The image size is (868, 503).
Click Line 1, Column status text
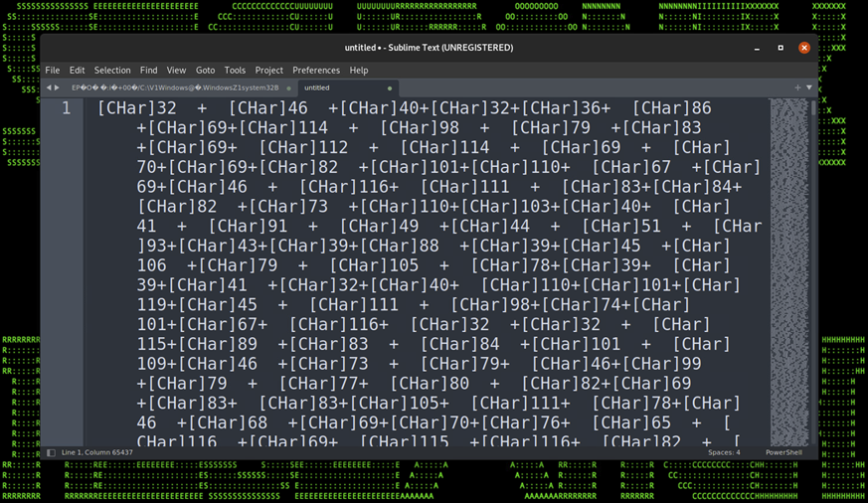99,453
